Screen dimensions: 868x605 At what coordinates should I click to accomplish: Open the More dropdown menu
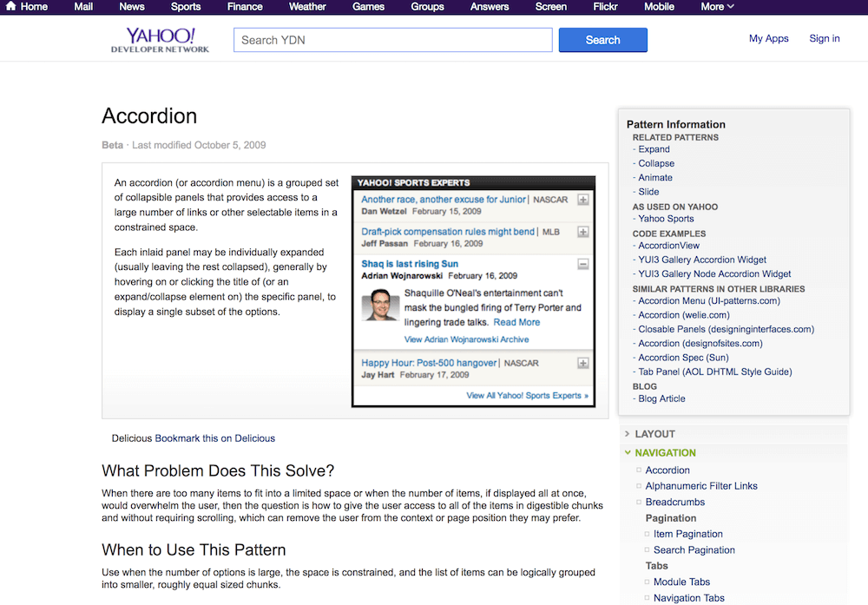click(716, 6)
